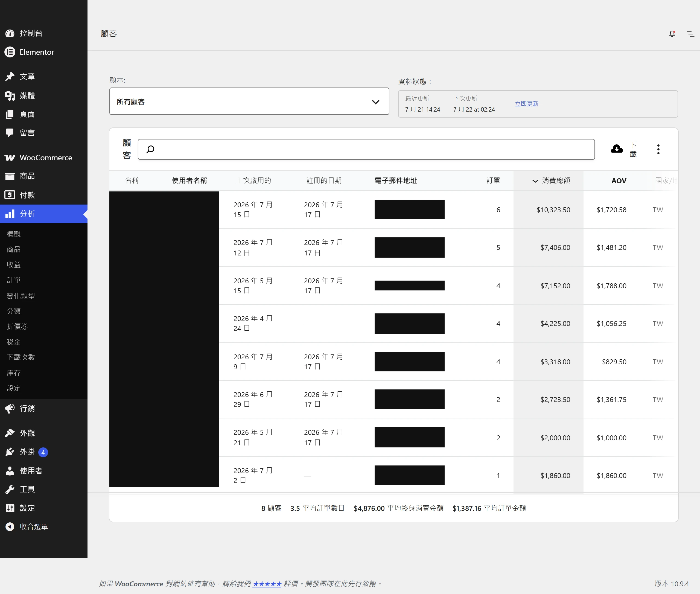Open the 所有顧客 display dropdown

[249, 101]
